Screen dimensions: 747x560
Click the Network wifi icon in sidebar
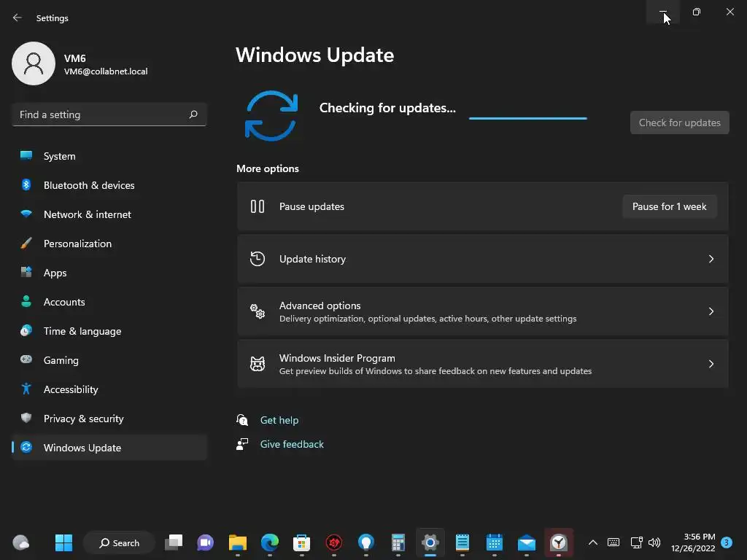click(x=26, y=214)
